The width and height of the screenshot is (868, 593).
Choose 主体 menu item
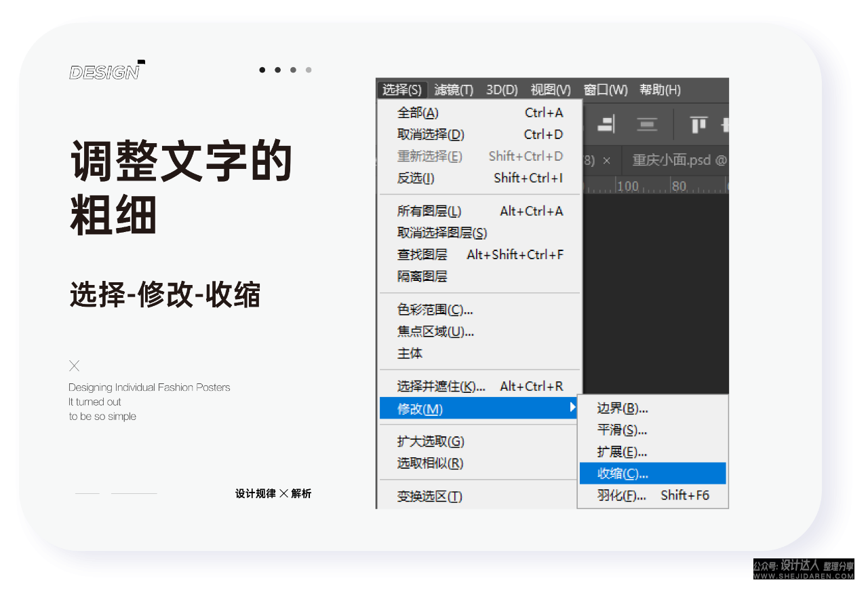coord(479,353)
